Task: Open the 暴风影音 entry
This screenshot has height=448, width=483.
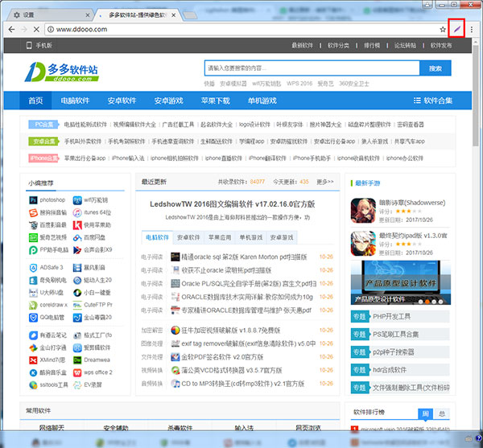Action: pos(89,268)
